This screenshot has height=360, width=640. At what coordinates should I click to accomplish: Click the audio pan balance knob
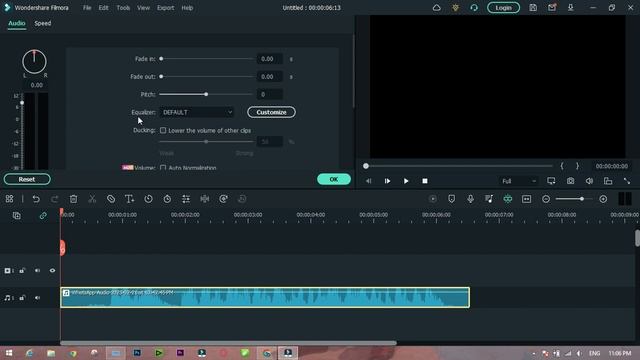pos(34,62)
